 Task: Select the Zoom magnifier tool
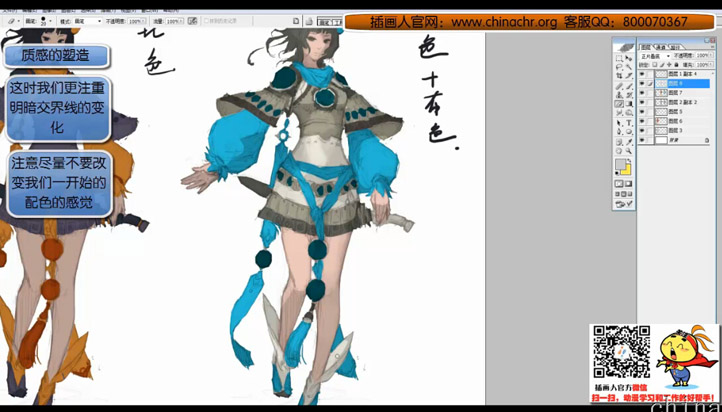tap(626, 149)
